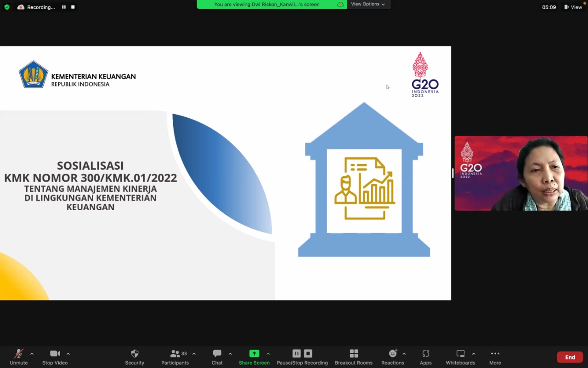
Task: Stop the video camera
Action: pyautogui.click(x=55, y=354)
